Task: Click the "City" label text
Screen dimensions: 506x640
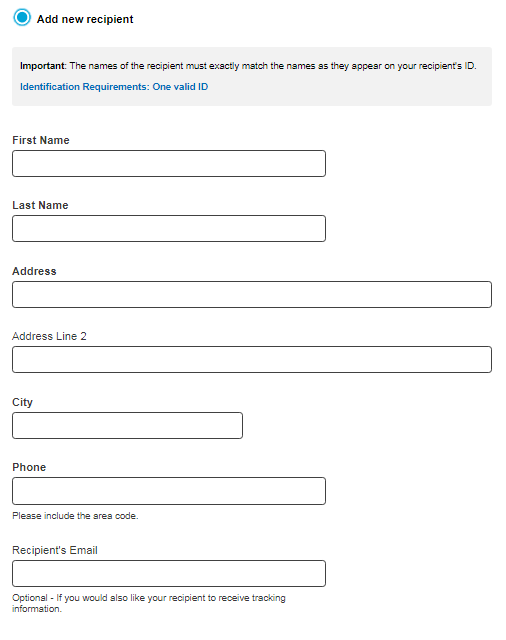Action: [22, 402]
